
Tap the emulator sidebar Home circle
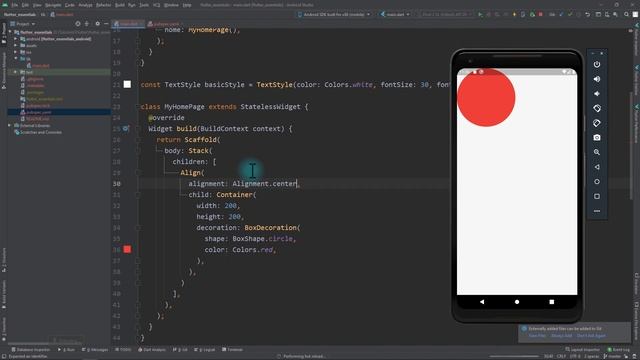(x=597, y=182)
